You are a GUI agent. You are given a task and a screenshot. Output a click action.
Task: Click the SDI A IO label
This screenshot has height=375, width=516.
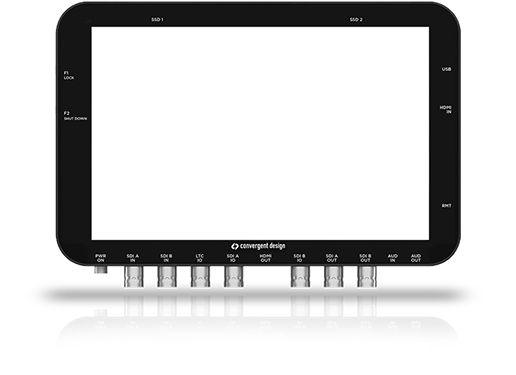point(233,258)
